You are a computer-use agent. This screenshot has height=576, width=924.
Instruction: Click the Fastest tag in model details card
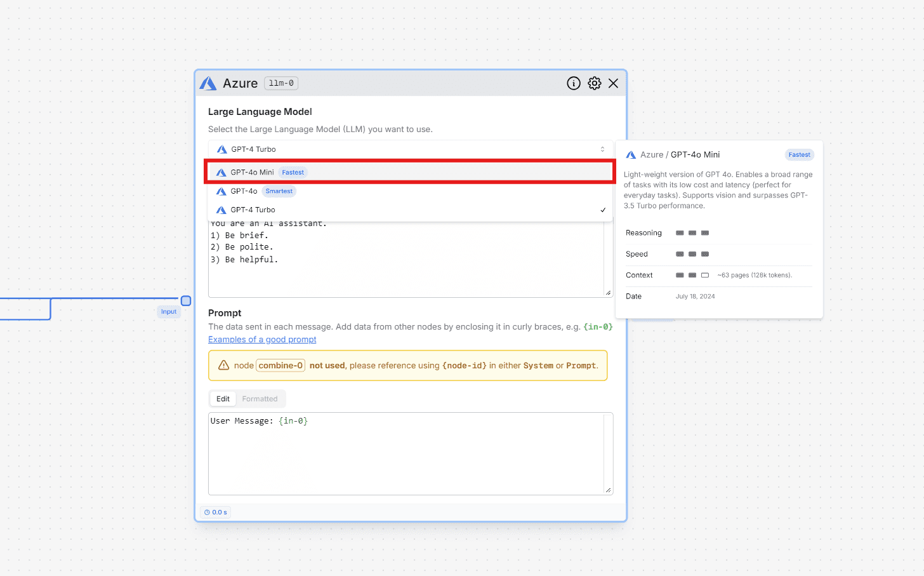coord(800,155)
